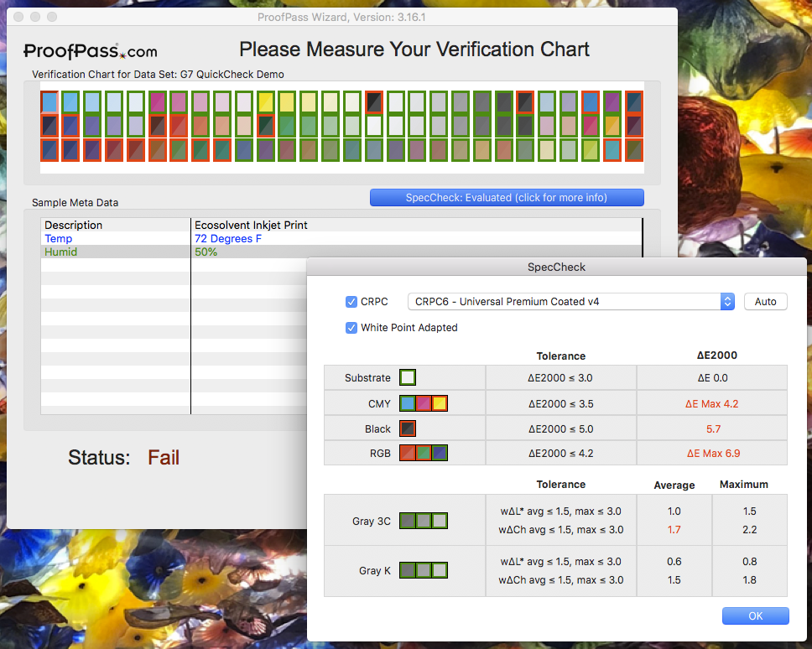The width and height of the screenshot is (812, 649).
Task: Click the SpecCheck: Evaluated button
Action: pyautogui.click(x=507, y=198)
